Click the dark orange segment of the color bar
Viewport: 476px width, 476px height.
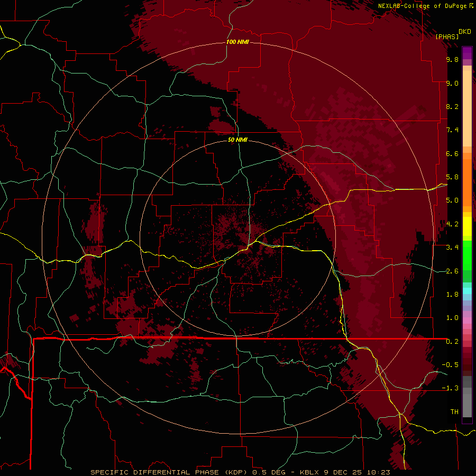tap(467, 182)
